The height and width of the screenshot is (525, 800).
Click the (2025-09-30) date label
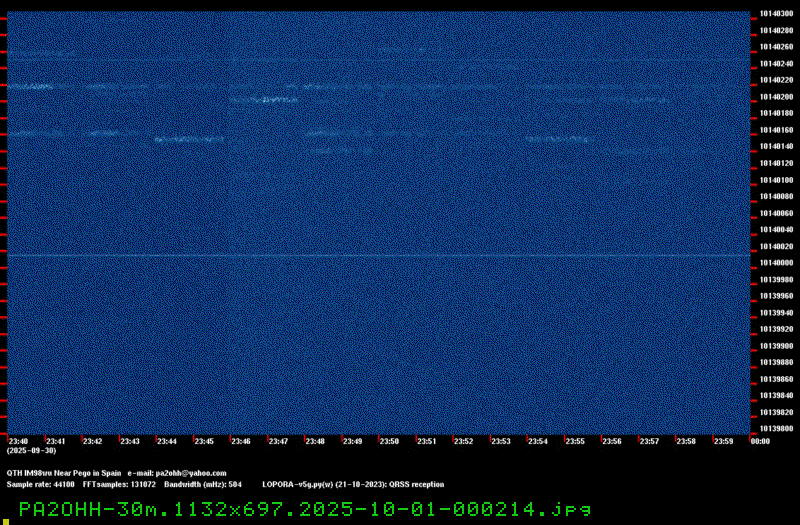[x=31, y=451]
